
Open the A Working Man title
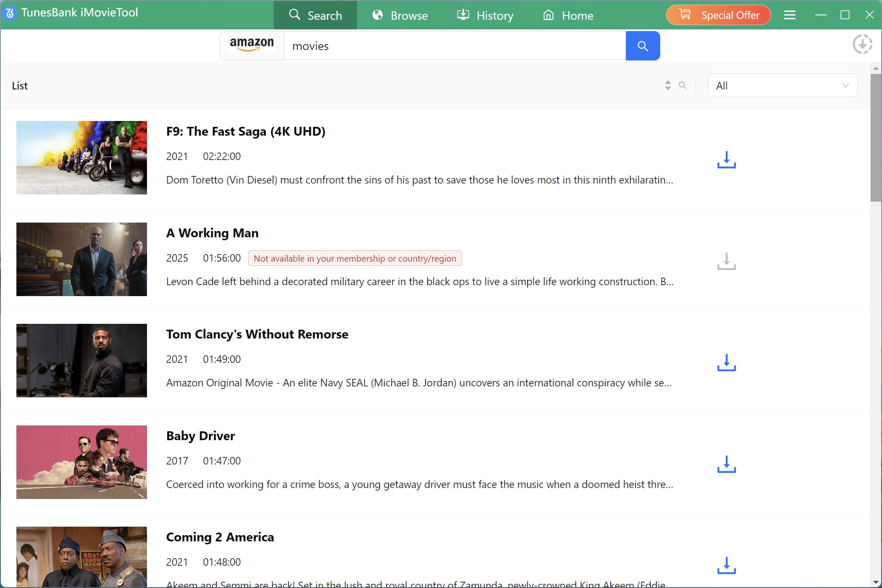coord(212,233)
